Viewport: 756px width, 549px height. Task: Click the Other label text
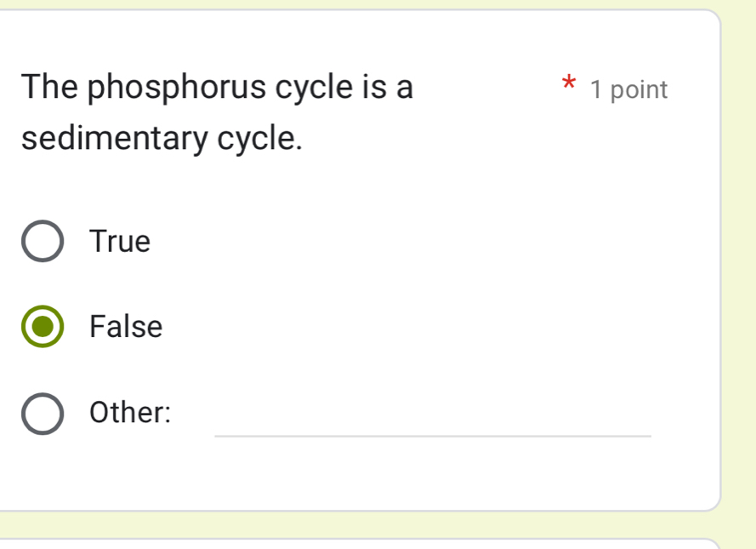130,413
